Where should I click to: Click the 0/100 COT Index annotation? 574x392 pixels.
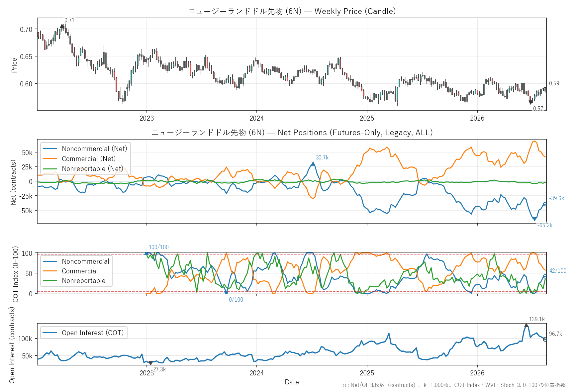click(236, 300)
